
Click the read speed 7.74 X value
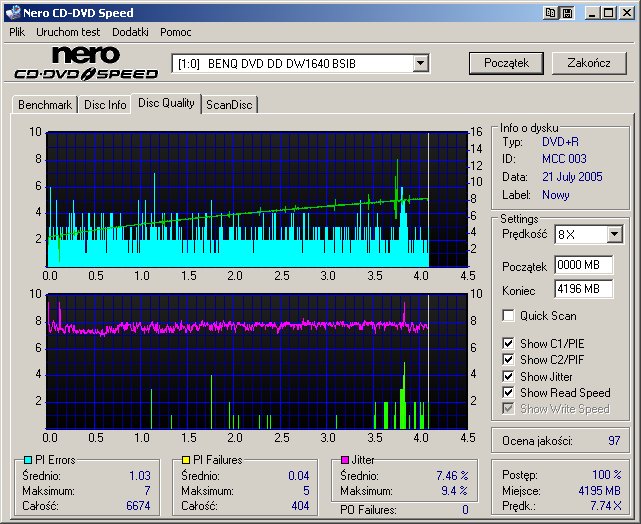tap(605, 506)
